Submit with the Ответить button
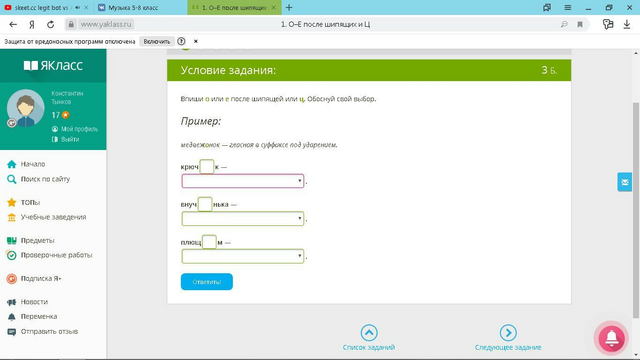The height and width of the screenshot is (360, 640). click(x=207, y=282)
